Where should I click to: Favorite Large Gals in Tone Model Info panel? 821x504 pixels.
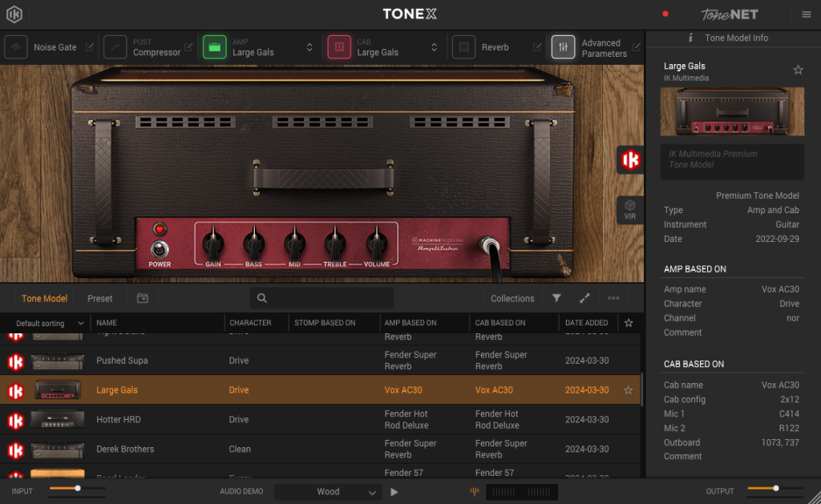pos(798,70)
